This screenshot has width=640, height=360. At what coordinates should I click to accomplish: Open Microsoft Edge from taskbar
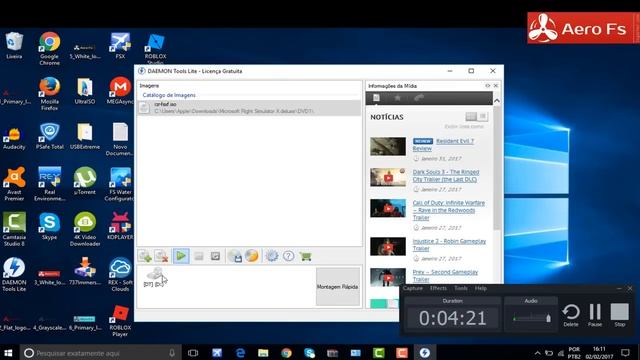coord(240,353)
